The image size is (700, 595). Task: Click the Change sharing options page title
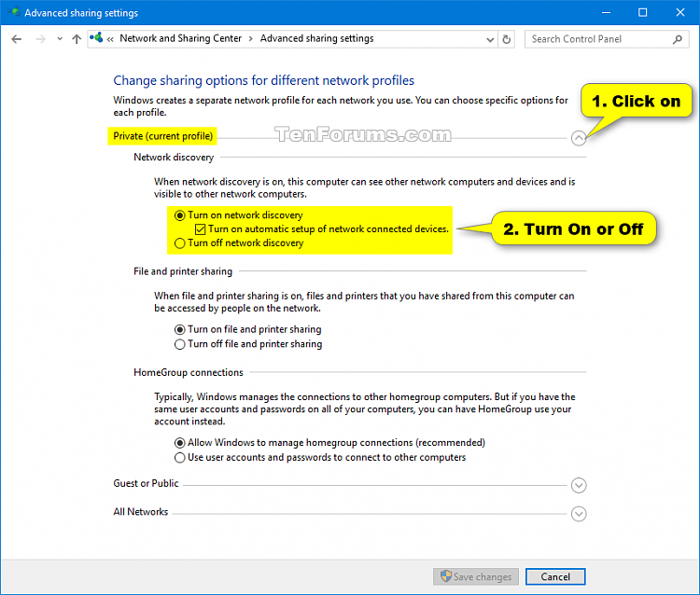[264, 81]
